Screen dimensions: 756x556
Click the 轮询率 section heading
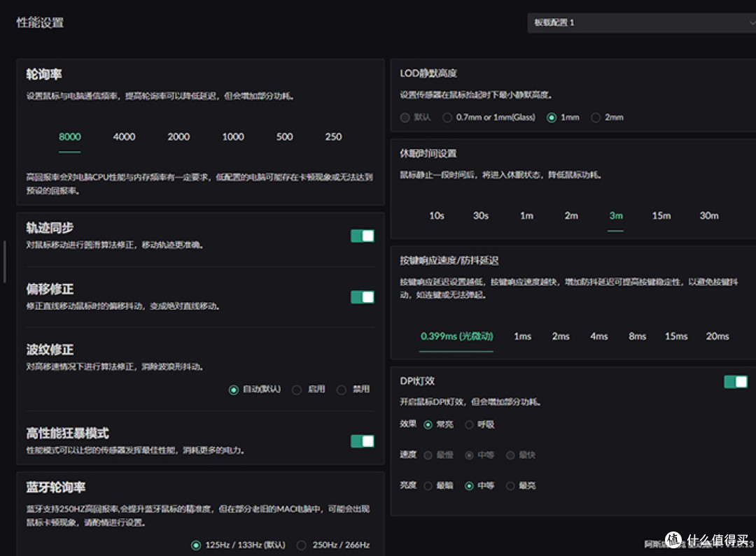coord(44,74)
